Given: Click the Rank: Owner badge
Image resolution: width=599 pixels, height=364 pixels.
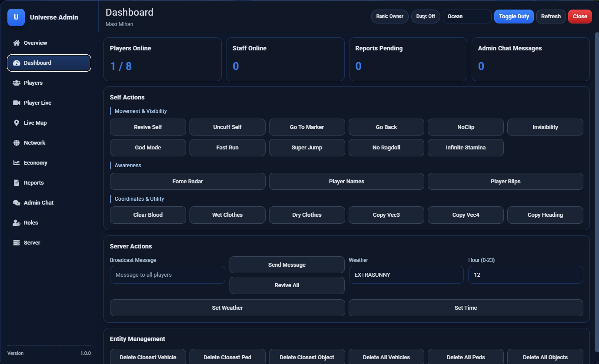Looking at the screenshot, I should [390, 17].
